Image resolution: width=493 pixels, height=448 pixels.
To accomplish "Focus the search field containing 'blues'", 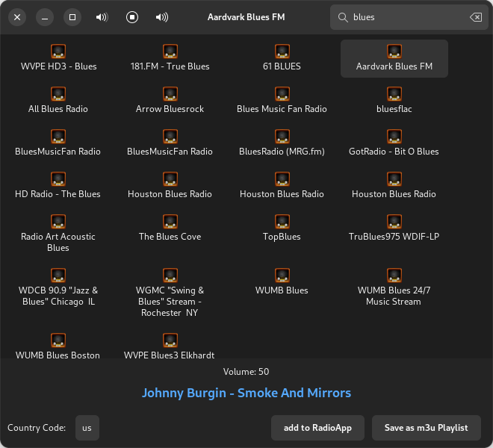I will (409, 17).
